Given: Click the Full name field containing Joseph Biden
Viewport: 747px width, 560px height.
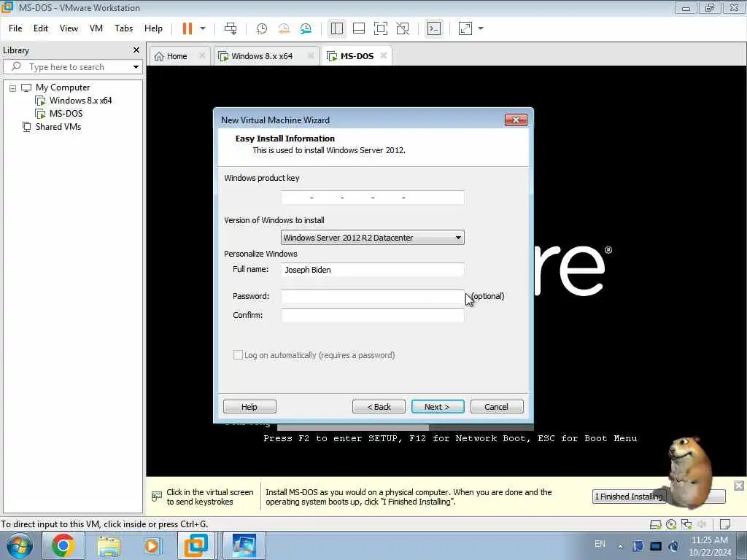Looking at the screenshot, I should 373,270.
